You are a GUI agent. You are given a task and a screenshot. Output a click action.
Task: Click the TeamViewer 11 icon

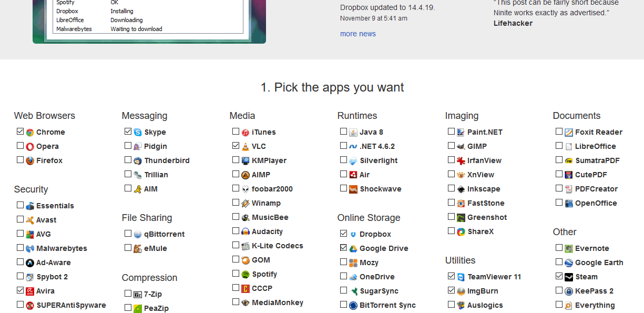point(461,277)
